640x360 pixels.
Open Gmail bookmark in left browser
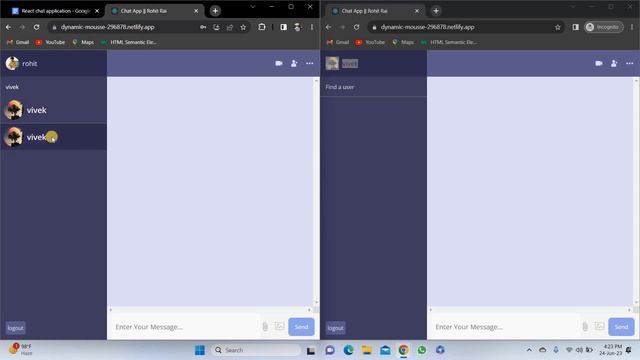(18, 42)
